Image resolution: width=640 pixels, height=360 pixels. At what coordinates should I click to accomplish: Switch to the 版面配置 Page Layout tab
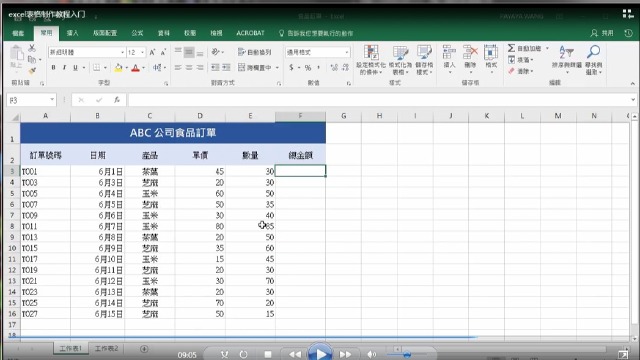105,33
